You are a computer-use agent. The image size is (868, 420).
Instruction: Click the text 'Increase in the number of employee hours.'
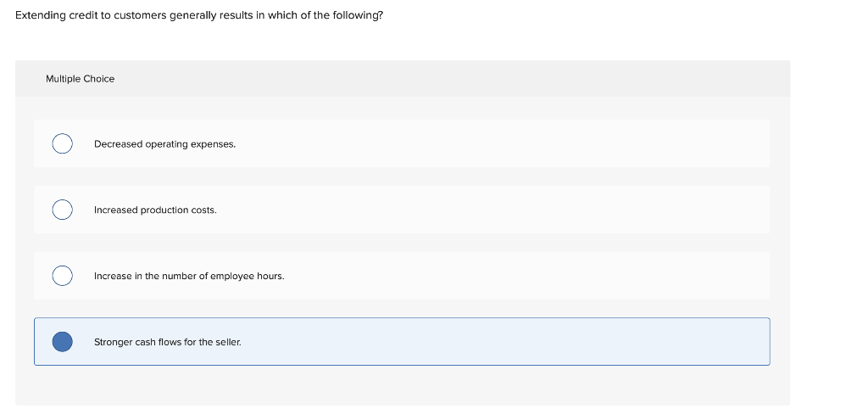pos(189,276)
